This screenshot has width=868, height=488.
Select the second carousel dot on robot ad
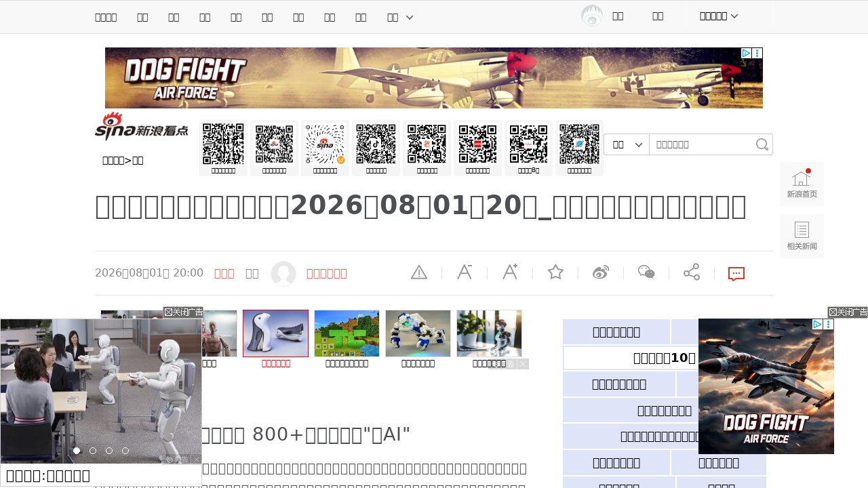pyautogui.click(x=93, y=451)
